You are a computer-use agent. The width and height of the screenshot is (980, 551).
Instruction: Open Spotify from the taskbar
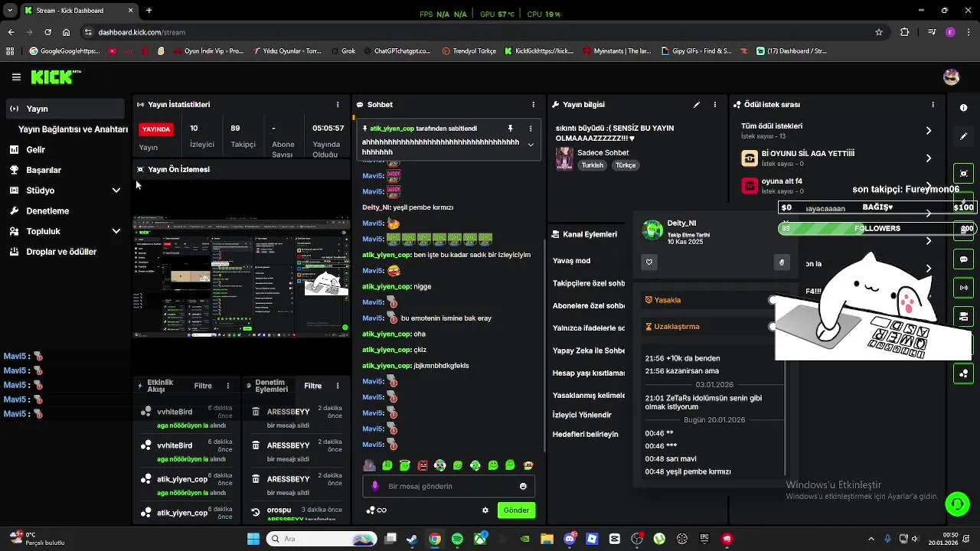[457, 539]
